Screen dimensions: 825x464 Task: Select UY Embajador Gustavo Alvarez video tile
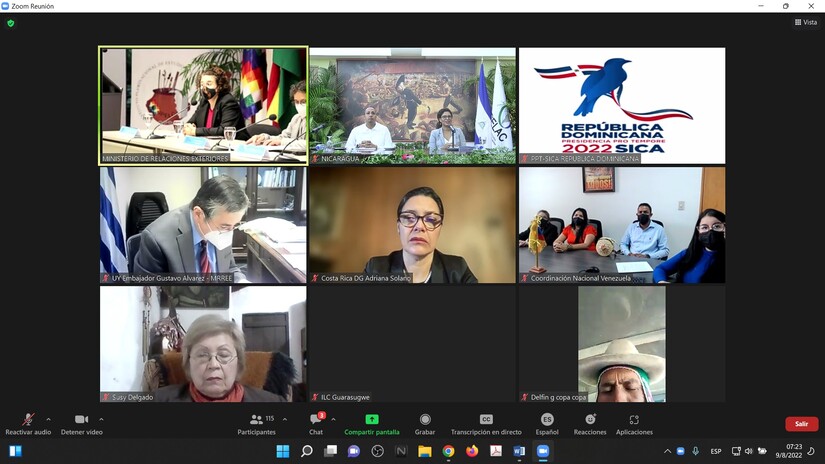click(203, 225)
